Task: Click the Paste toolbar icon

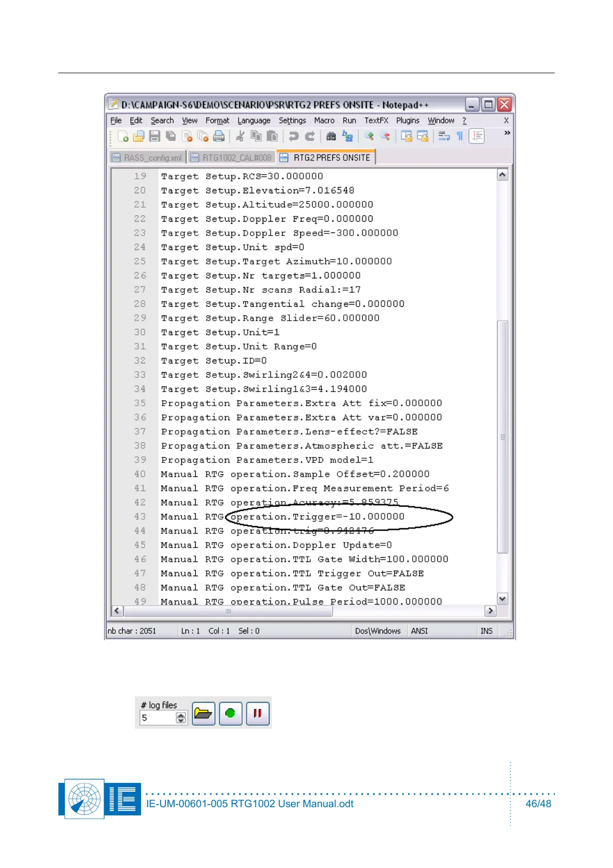Action: [x=272, y=136]
